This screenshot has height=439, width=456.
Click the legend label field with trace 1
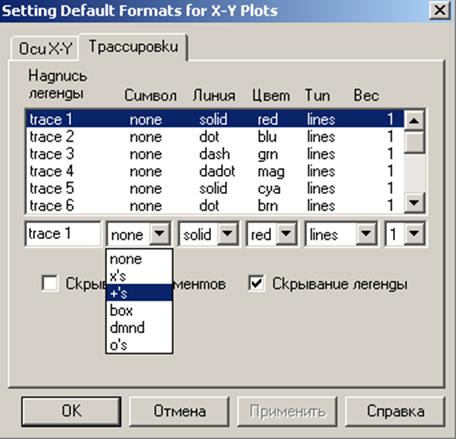(63, 234)
